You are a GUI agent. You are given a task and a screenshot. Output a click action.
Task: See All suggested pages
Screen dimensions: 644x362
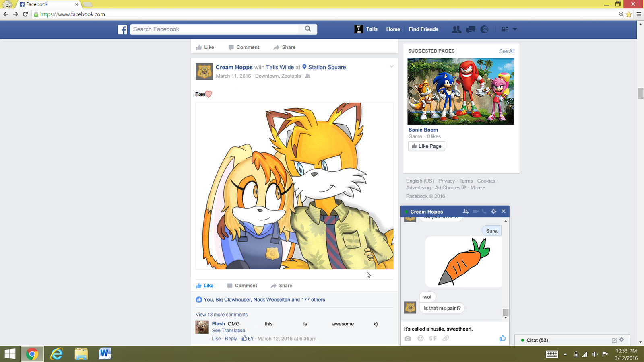tap(507, 51)
